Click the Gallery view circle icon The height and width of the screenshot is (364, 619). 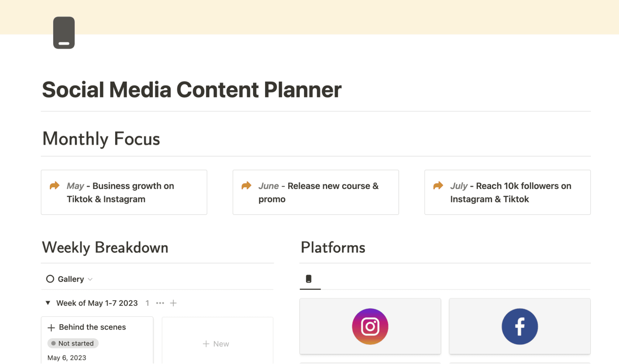coord(50,279)
